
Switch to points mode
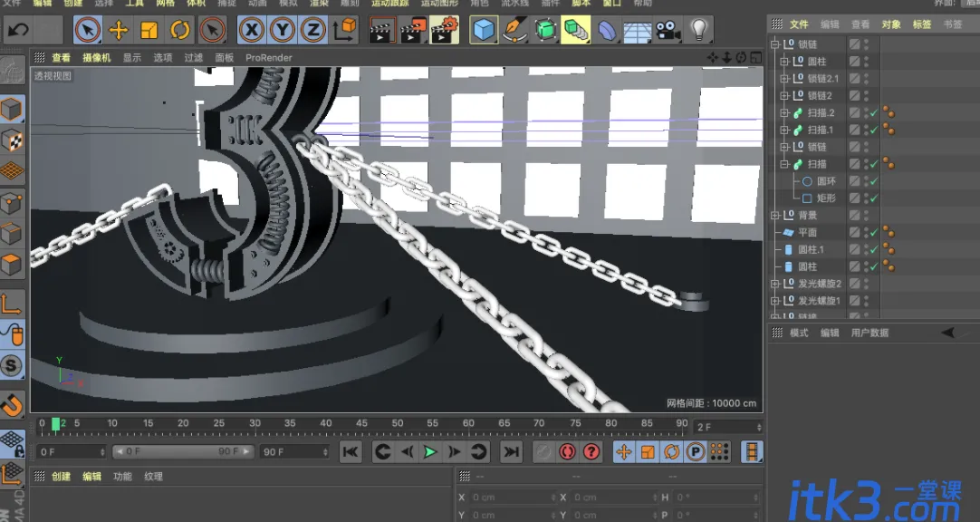(12, 203)
